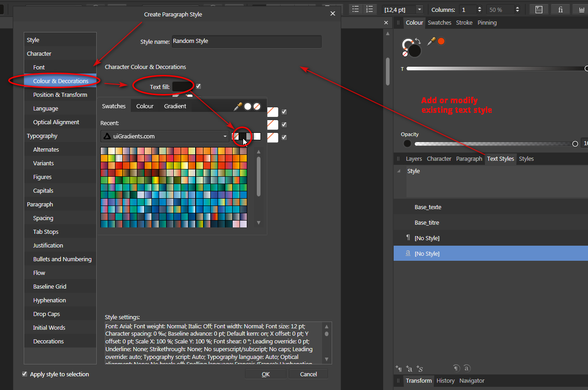Select the bulleted list icon
This screenshot has width=588, height=390.
(x=355, y=9)
